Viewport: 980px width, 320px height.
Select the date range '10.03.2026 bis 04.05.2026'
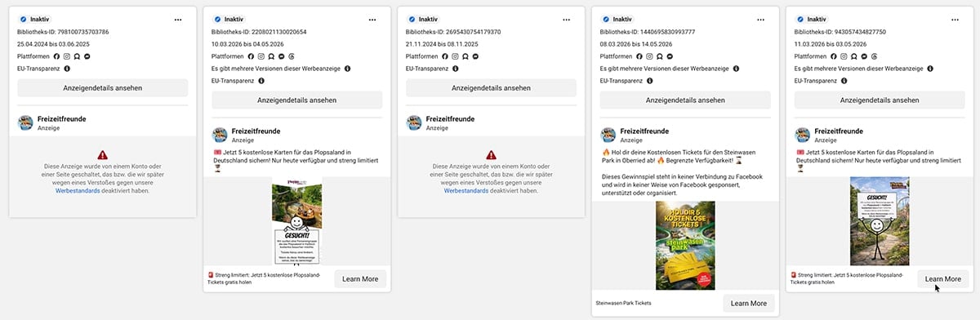247,44
